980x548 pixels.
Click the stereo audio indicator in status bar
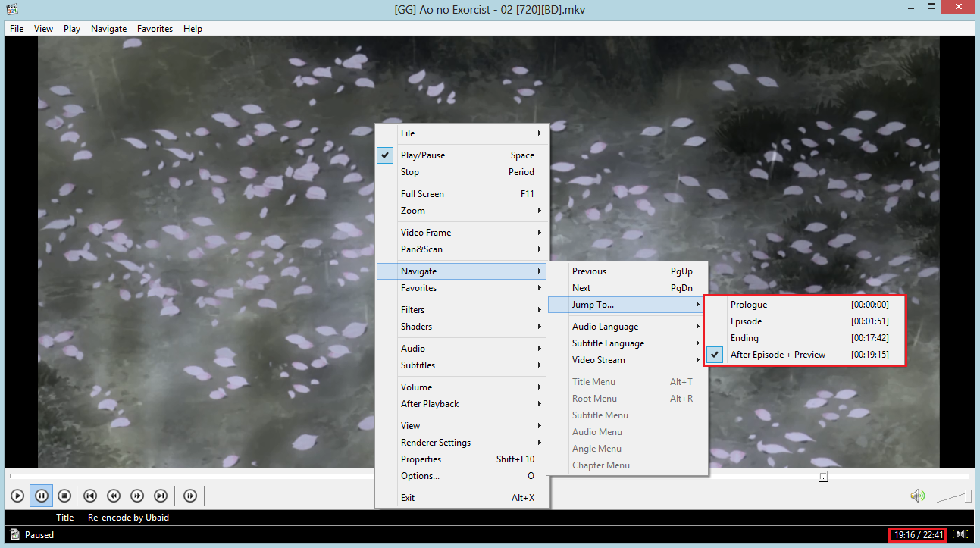tap(961, 534)
